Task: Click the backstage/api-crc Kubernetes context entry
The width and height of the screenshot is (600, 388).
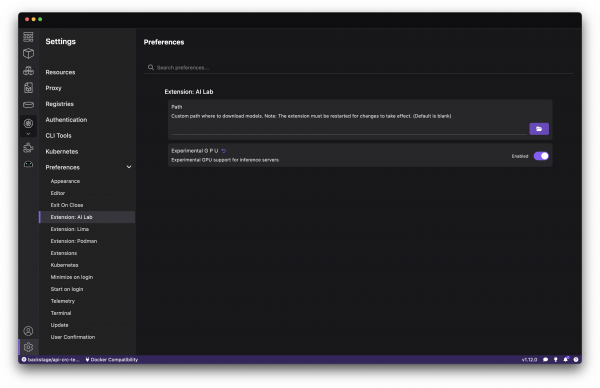Action: tap(51, 360)
